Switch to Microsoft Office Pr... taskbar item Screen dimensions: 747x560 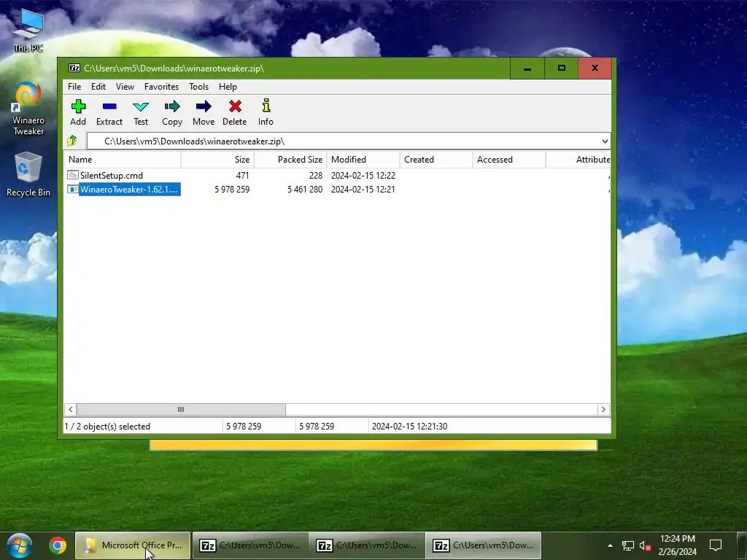click(133, 545)
